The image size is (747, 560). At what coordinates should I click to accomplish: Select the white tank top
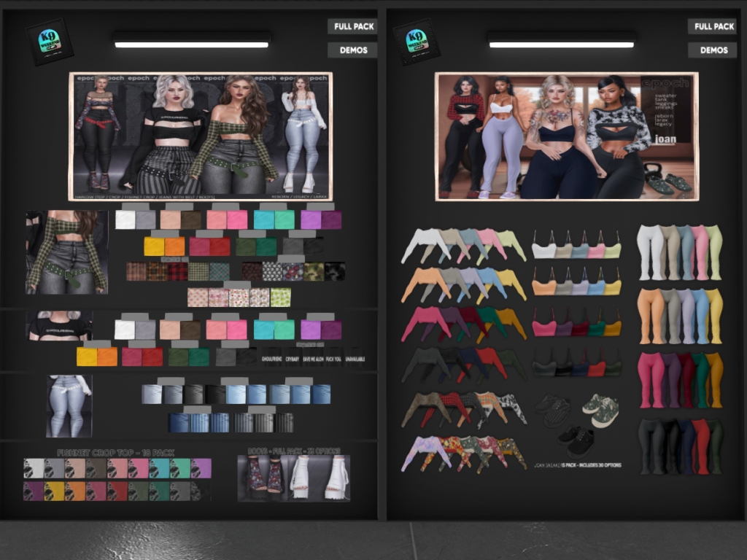coord(544,249)
